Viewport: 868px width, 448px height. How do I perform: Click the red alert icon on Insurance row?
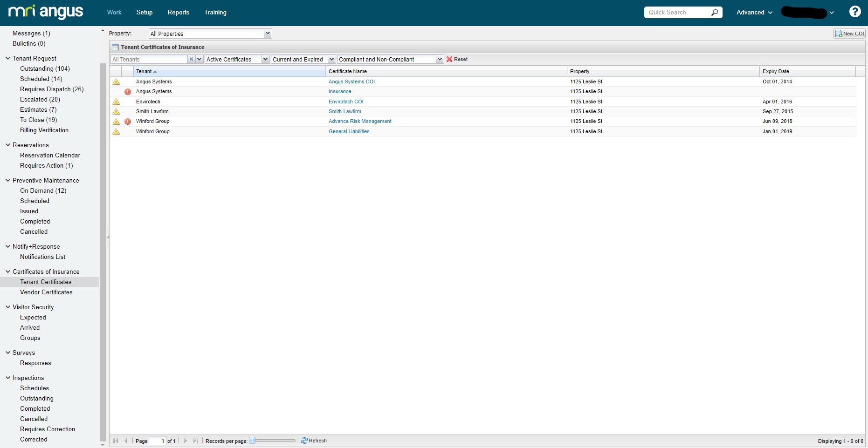coord(128,92)
